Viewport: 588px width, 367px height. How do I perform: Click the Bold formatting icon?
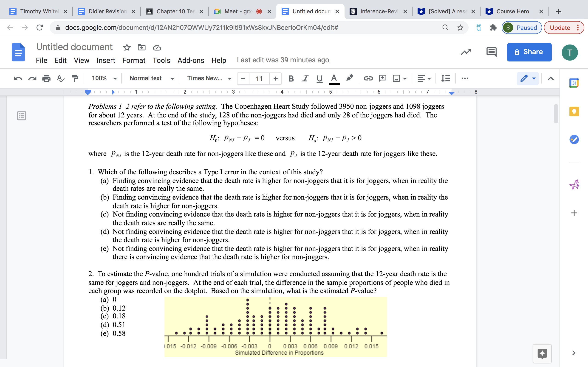(x=291, y=78)
